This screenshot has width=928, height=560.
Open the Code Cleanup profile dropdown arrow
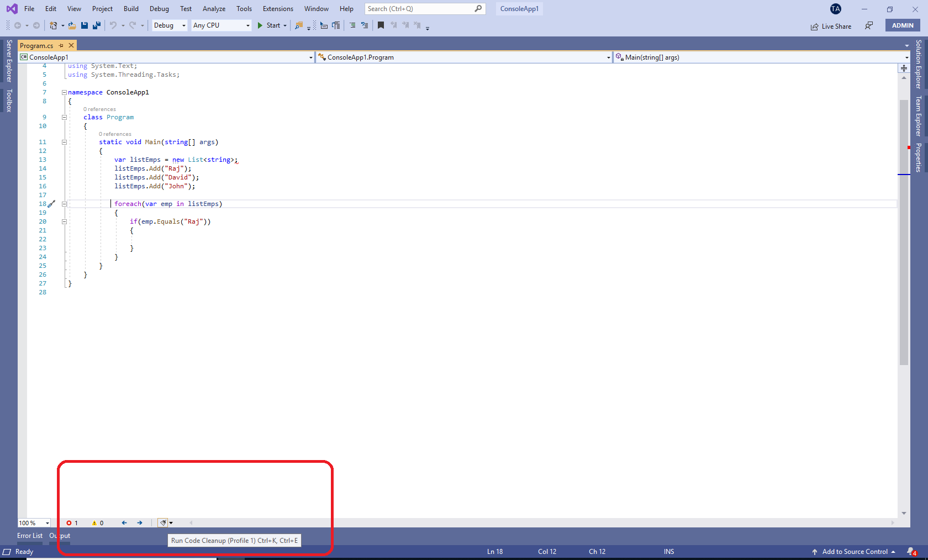(x=171, y=523)
